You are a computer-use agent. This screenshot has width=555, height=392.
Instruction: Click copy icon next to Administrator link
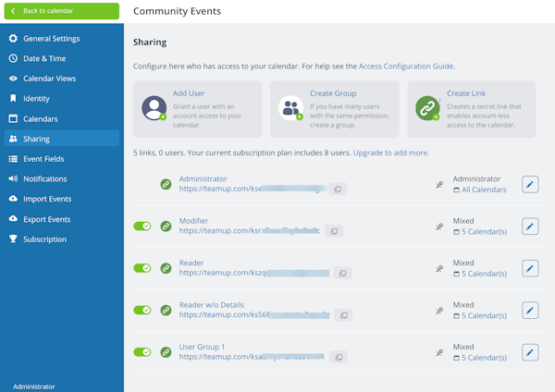(339, 190)
